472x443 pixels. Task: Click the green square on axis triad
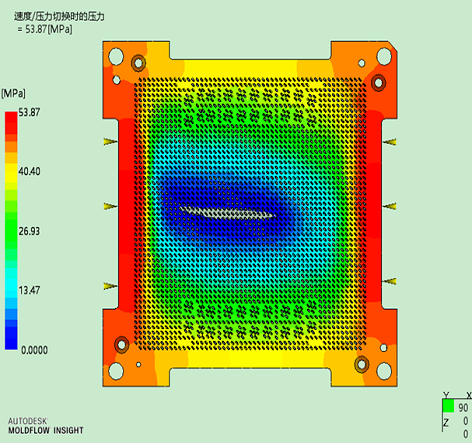click(x=448, y=406)
